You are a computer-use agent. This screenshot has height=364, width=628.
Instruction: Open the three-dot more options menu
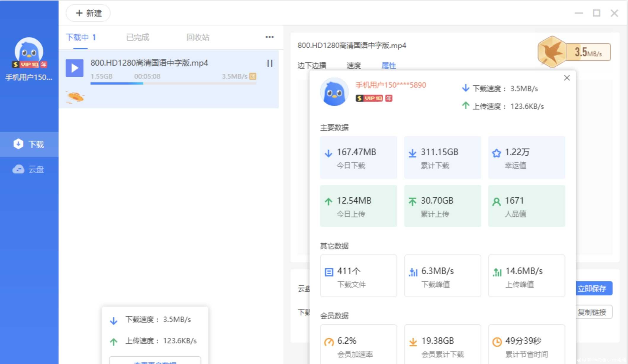[x=269, y=37]
